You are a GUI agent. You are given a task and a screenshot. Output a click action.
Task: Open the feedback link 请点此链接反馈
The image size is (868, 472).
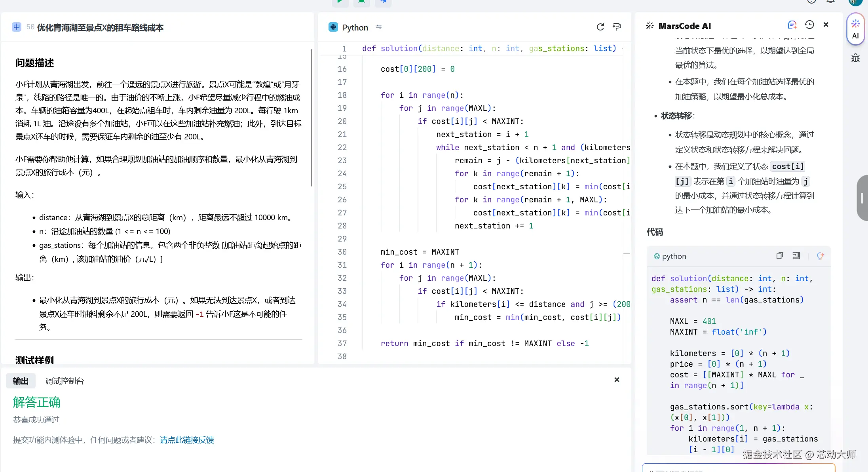tap(186, 440)
